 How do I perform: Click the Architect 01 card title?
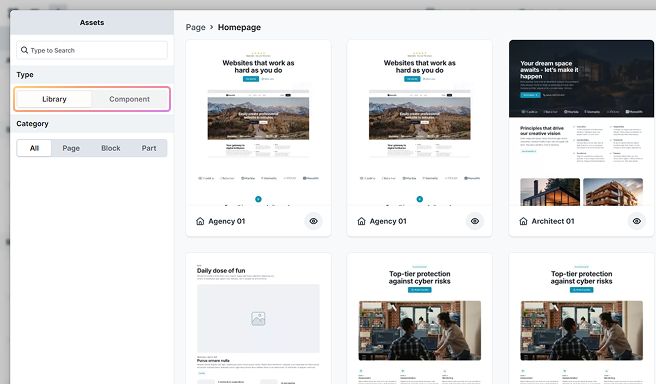click(553, 221)
